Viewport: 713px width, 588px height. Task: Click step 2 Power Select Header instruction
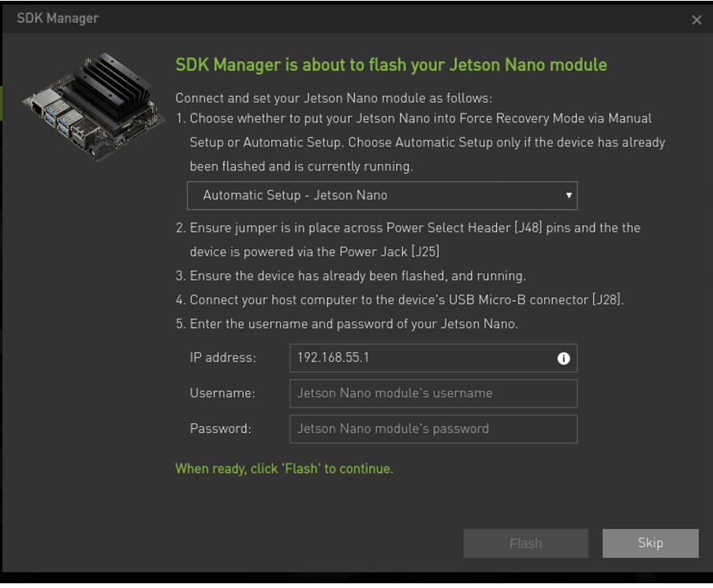(x=408, y=240)
